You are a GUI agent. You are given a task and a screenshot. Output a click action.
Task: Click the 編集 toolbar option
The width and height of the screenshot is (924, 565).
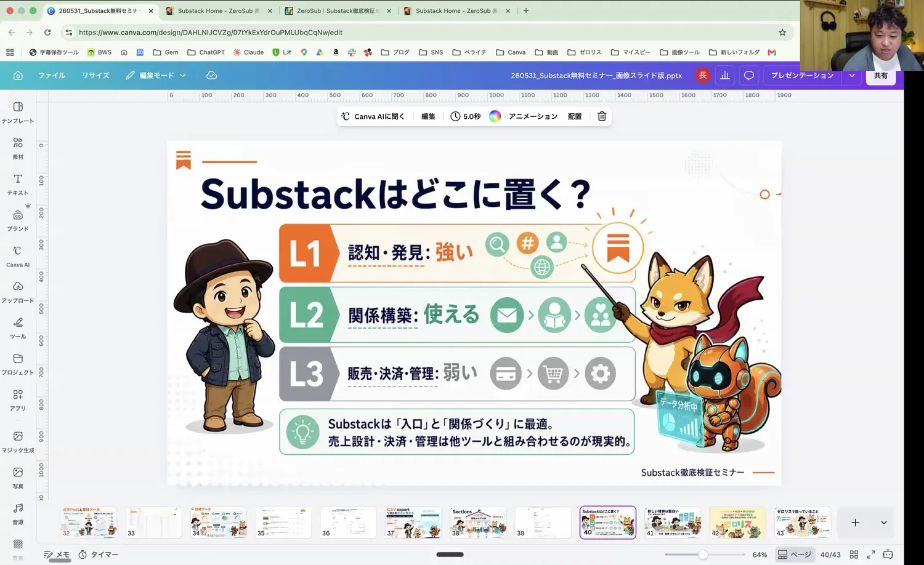click(428, 116)
